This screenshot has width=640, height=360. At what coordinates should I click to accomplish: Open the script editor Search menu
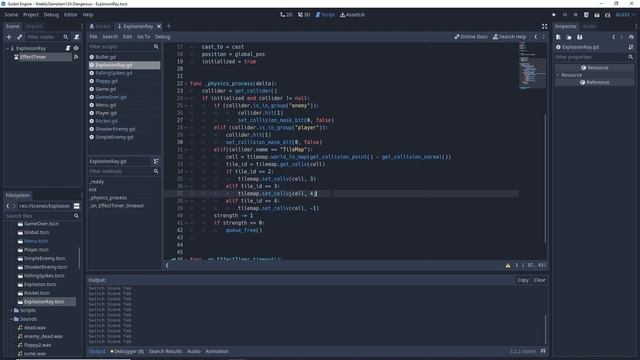tap(110, 37)
